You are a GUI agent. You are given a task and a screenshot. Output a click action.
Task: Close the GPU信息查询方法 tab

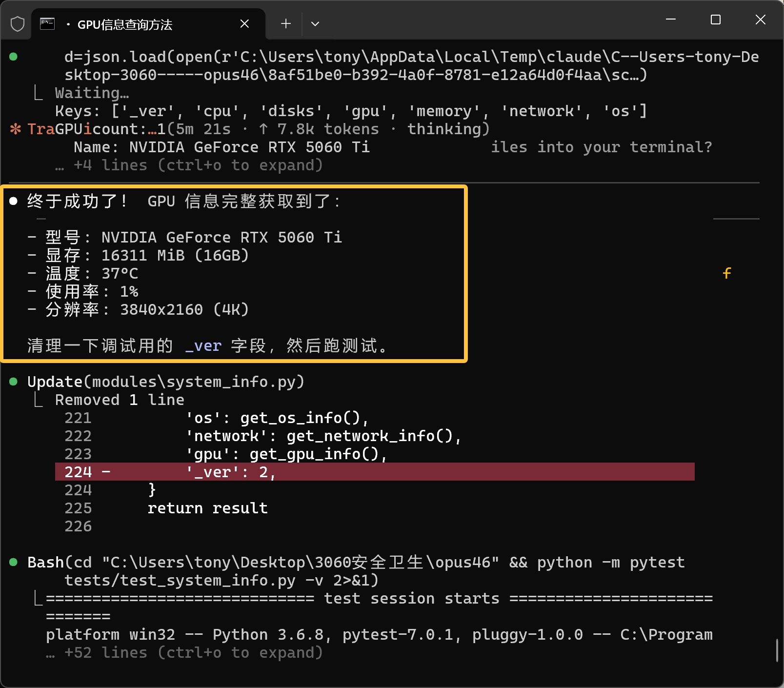245,23
